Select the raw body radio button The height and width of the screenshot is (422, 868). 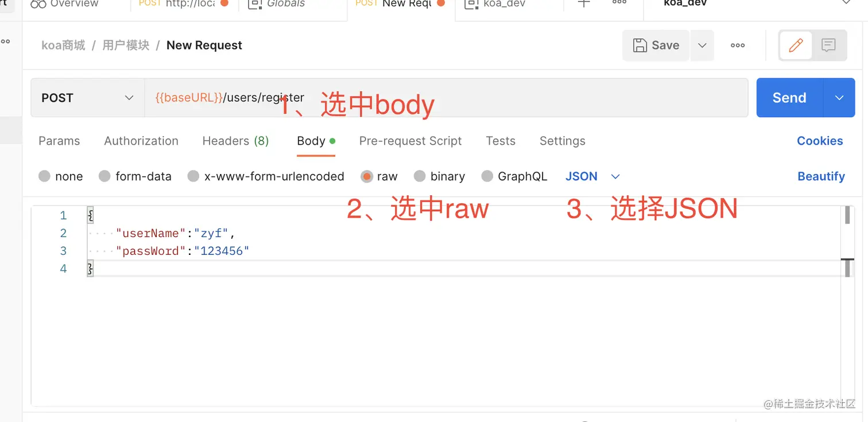click(x=366, y=176)
